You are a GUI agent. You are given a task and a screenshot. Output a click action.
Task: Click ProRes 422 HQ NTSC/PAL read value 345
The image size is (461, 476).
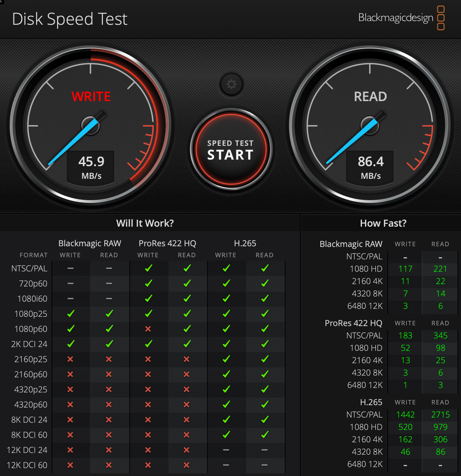[x=440, y=335]
